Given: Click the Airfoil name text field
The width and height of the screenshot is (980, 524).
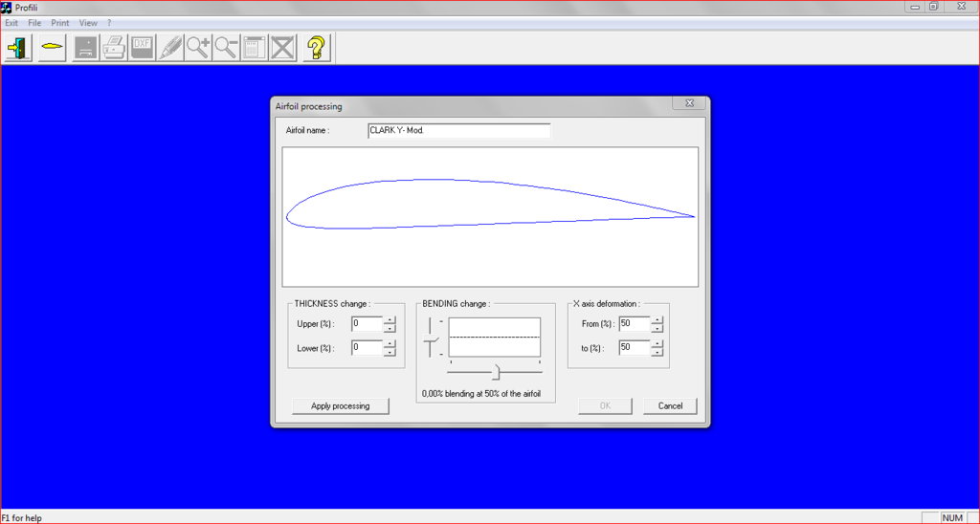Looking at the screenshot, I should coord(458,130).
